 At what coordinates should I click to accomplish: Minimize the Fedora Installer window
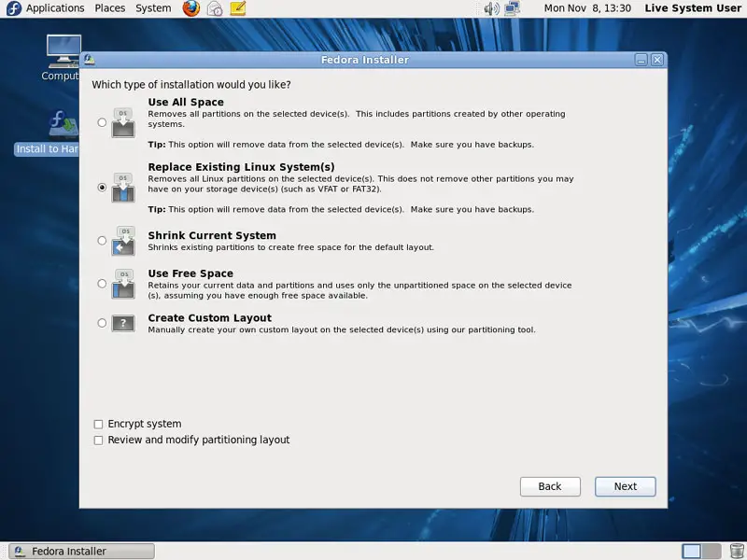pyautogui.click(x=641, y=60)
